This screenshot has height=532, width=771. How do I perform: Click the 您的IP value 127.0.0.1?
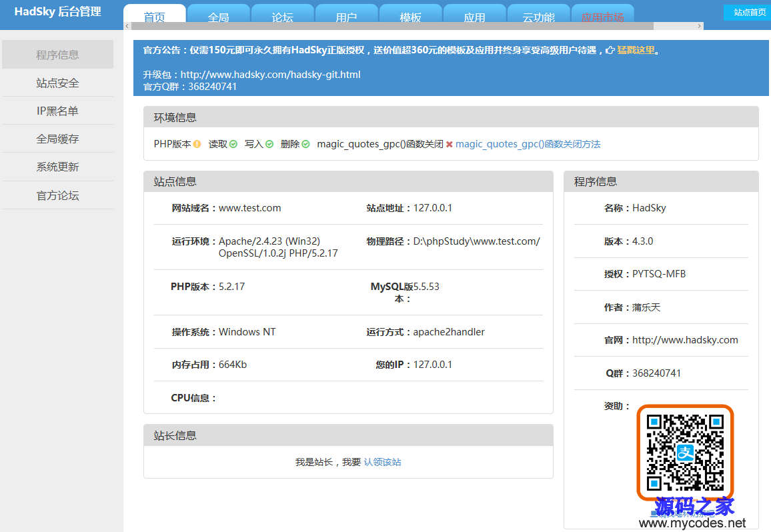(433, 365)
